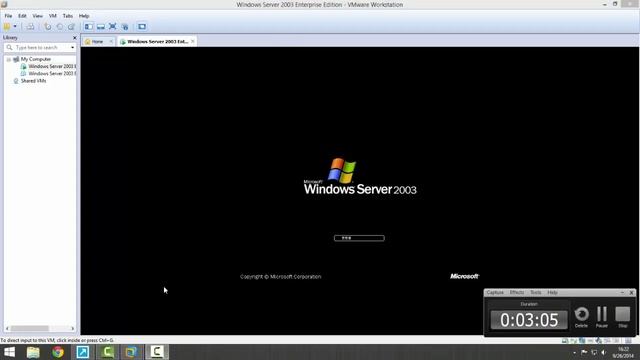
Task: Click the library search field
Action: click(40, 47)
